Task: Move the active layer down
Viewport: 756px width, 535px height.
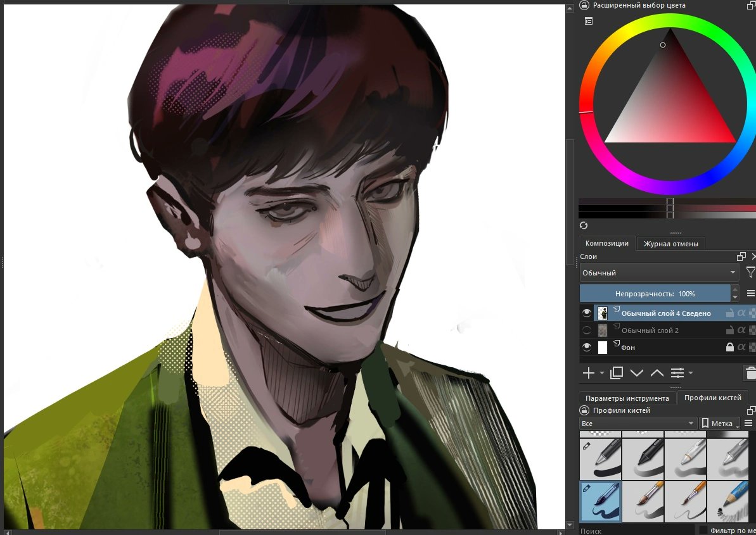Action: pos(637,373)
